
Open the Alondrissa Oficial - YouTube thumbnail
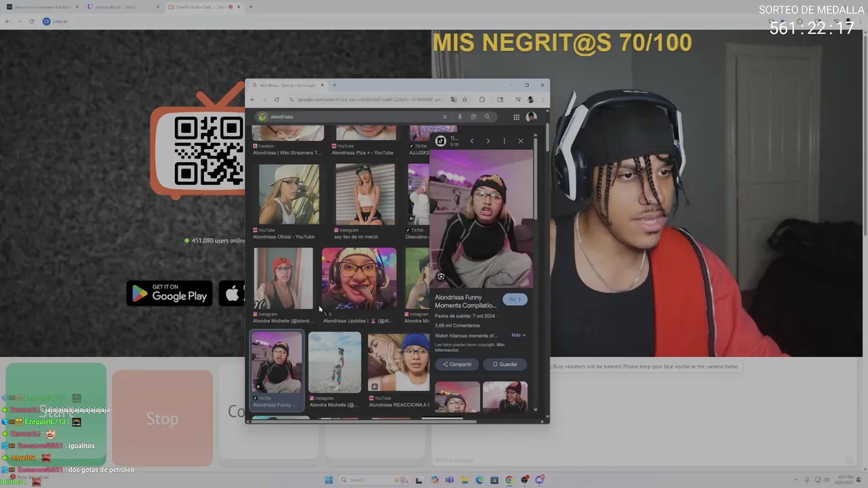[x=289, y=194]
